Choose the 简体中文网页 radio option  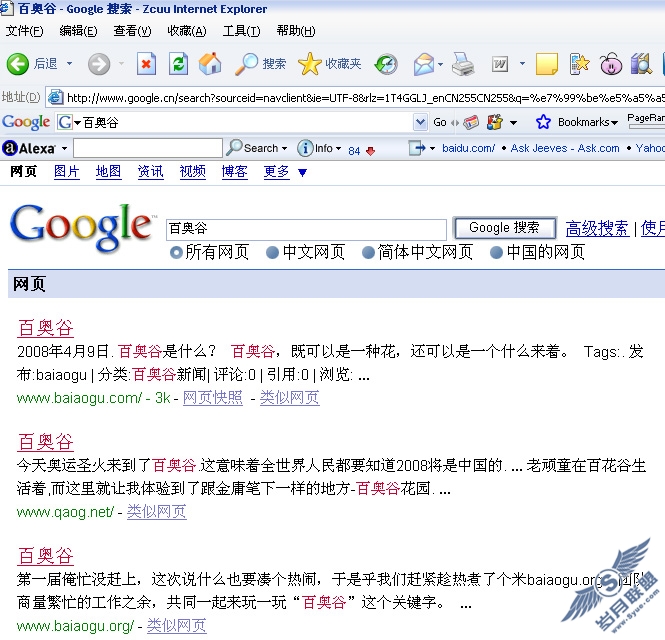pyautogui.click(x=369, y=252)
